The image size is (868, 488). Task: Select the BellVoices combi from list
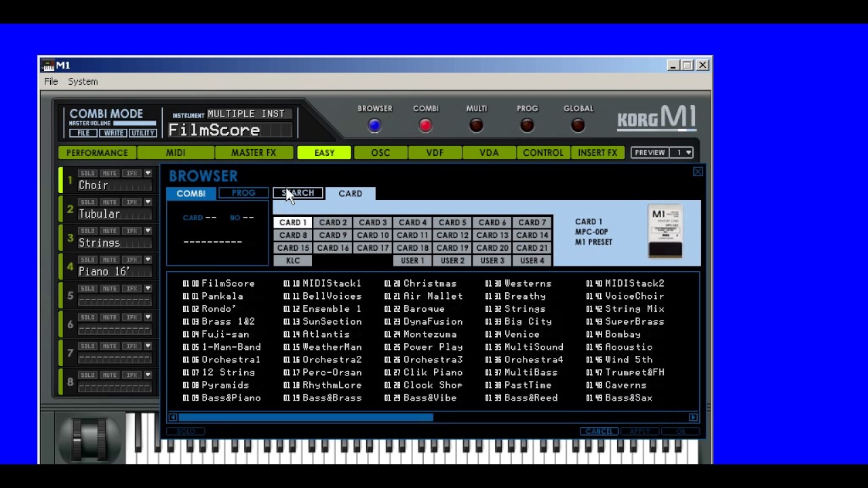[322, 296]
